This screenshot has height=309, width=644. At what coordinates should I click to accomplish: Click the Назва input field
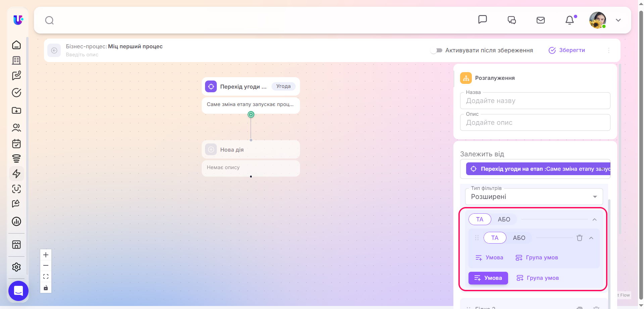click(x=535, y=101)
